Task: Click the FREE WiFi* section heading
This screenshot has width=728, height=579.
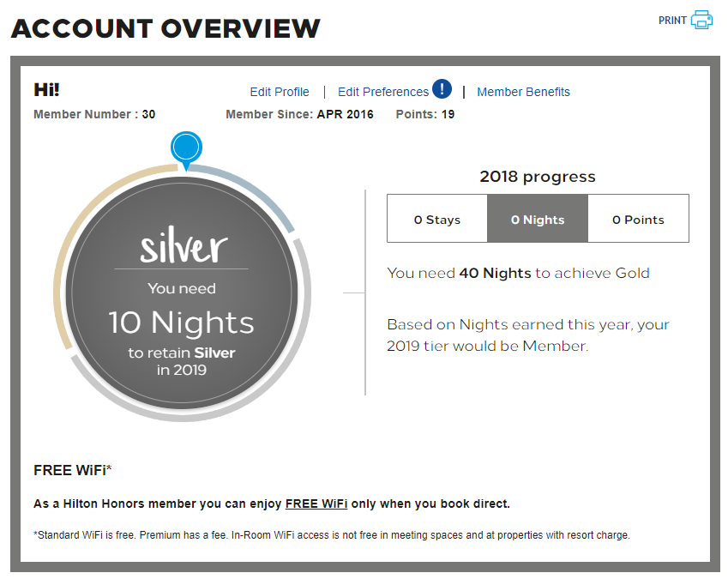Action: point(72,470)
